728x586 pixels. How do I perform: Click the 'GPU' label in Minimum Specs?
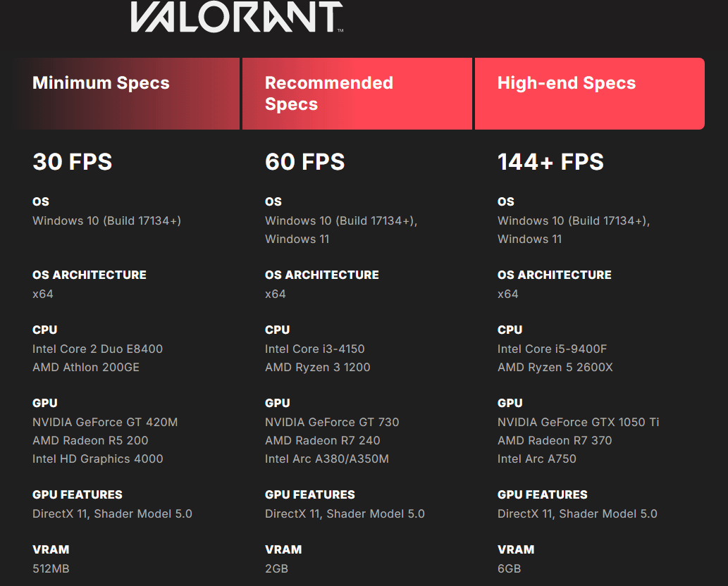[45, 403]
